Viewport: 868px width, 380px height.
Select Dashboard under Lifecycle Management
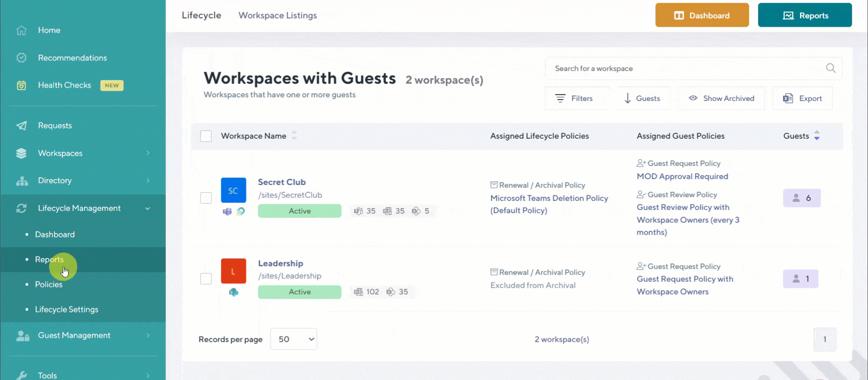pyautogui.click(x=55, y=235)
